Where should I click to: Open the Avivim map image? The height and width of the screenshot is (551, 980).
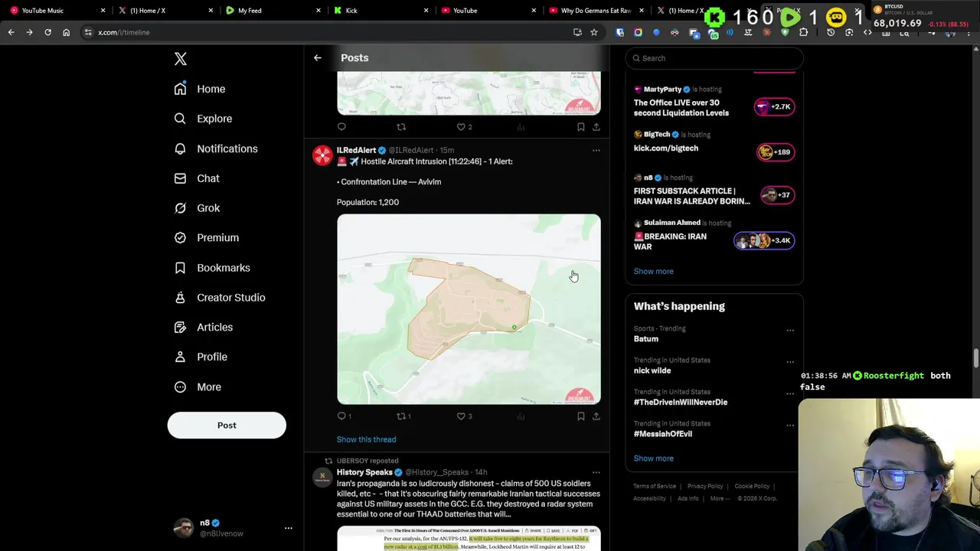pos(469,309)
